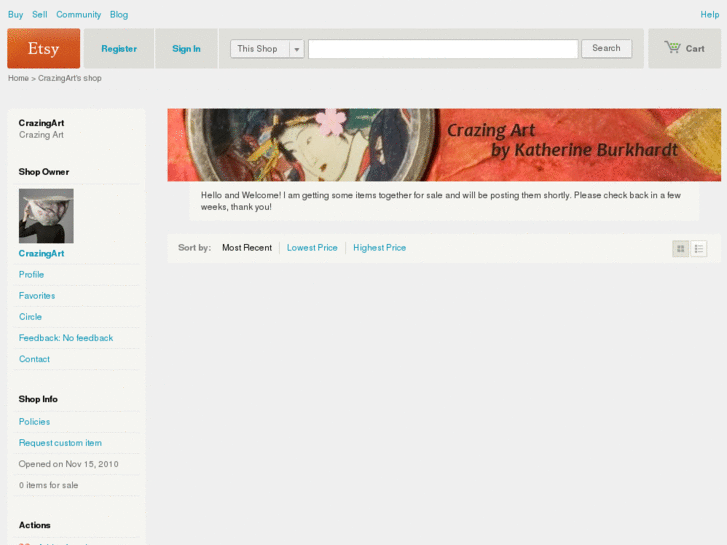727x545 pixels.
Task: Click the 'Actions' heading
Action: [34, 525]
